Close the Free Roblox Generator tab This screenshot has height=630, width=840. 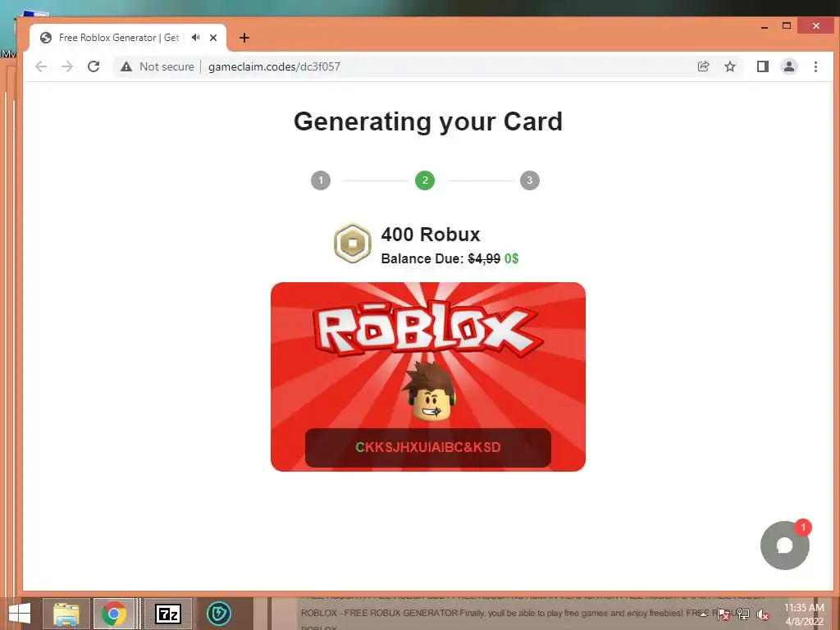(213, 38)
